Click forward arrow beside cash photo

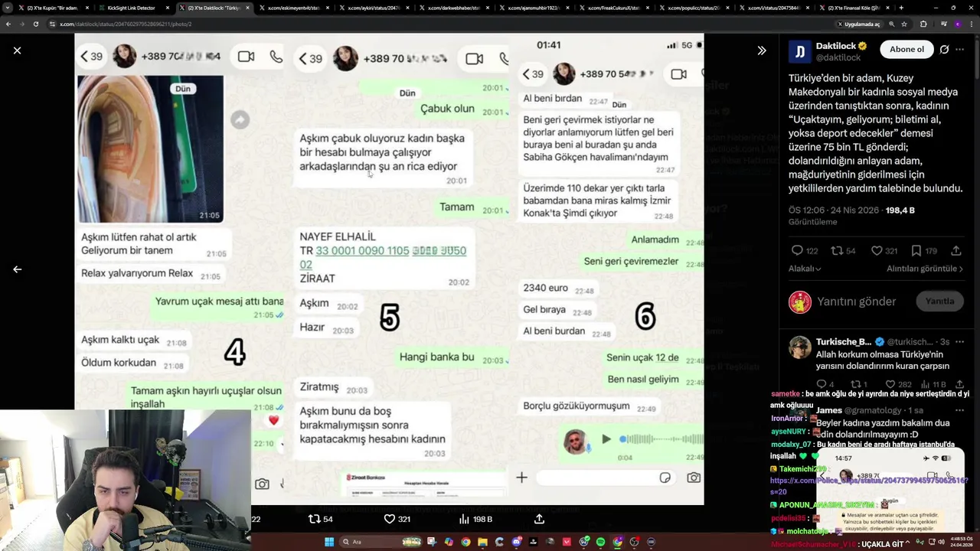tap(240, 119)
